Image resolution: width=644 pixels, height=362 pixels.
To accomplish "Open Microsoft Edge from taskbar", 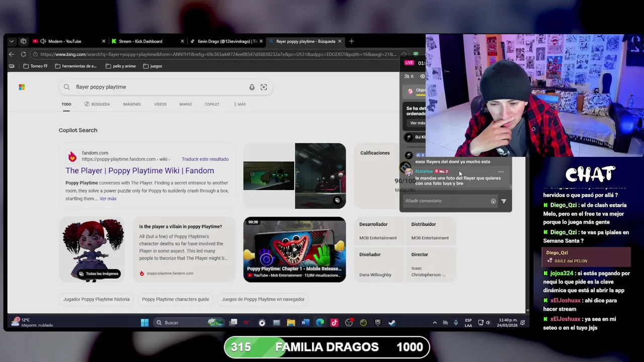I will (x=320, y=323).
